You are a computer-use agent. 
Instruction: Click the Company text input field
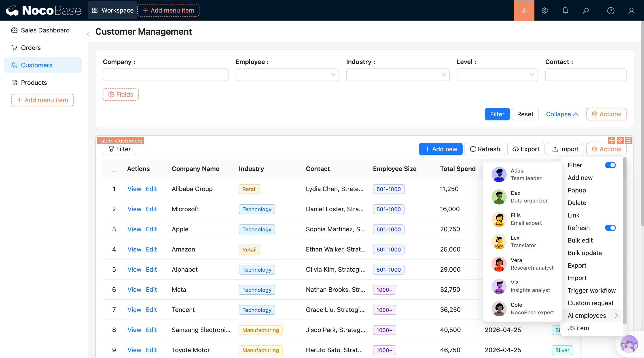tap(165, 75)
